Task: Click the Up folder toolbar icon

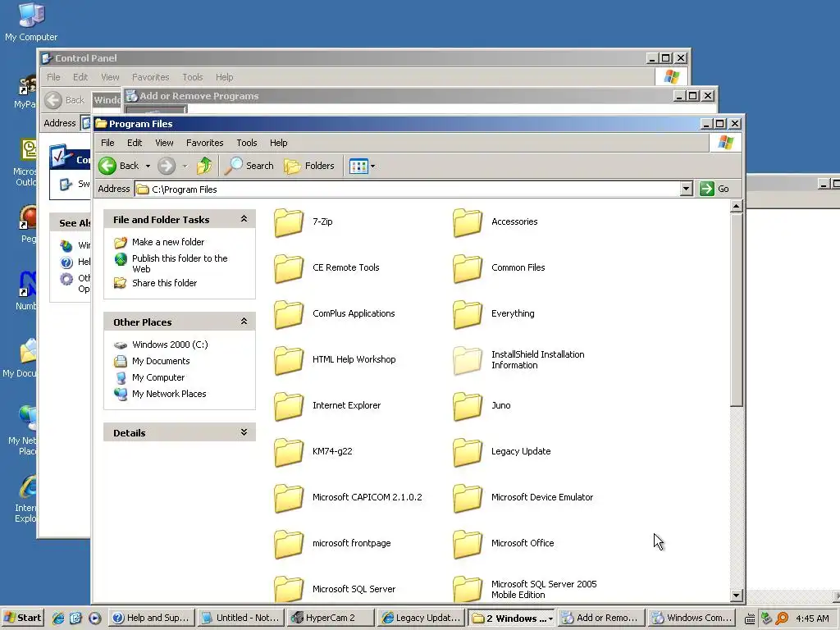Action: pyautogui.click(x=204, y=166)
